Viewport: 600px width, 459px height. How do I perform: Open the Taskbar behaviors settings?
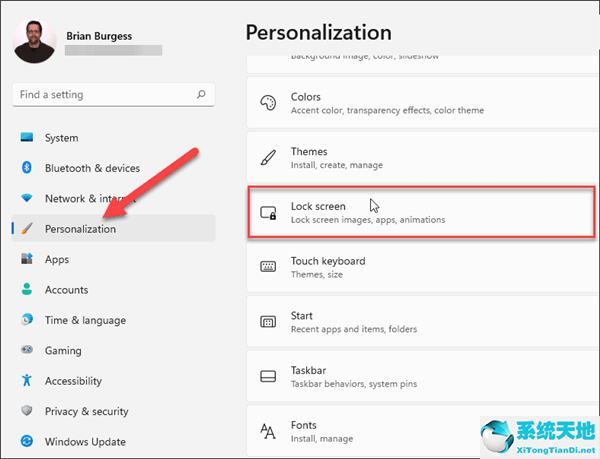click(418, 376)
